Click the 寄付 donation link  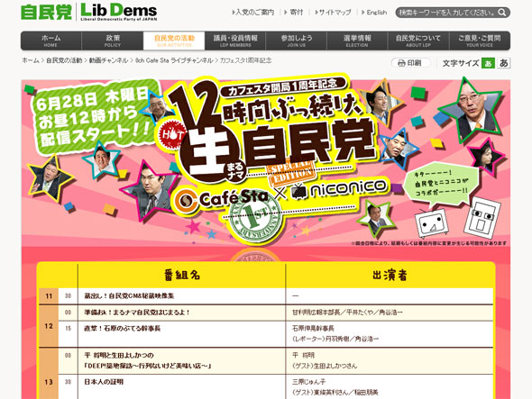[x=294, y=13]
